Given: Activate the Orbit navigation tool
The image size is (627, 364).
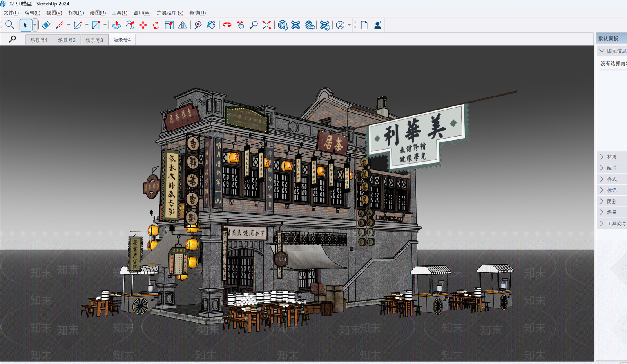Looking at the screenshot, I should tap(227, 25).
